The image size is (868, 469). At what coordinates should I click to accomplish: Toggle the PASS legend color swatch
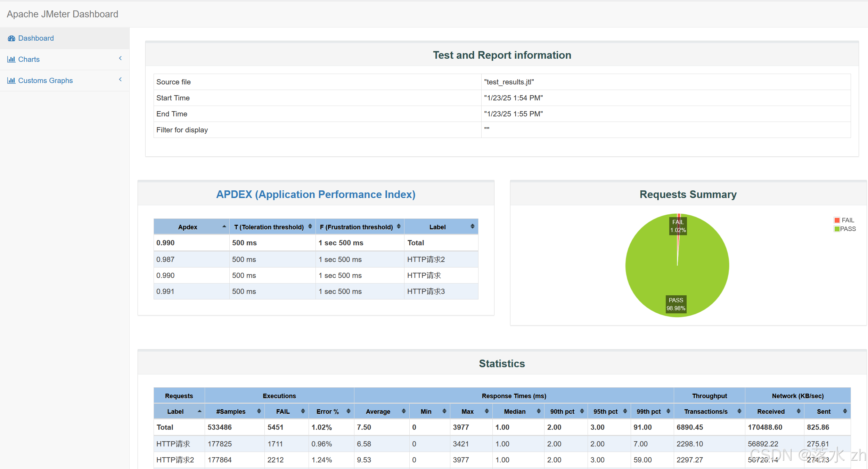coord(837,229)
